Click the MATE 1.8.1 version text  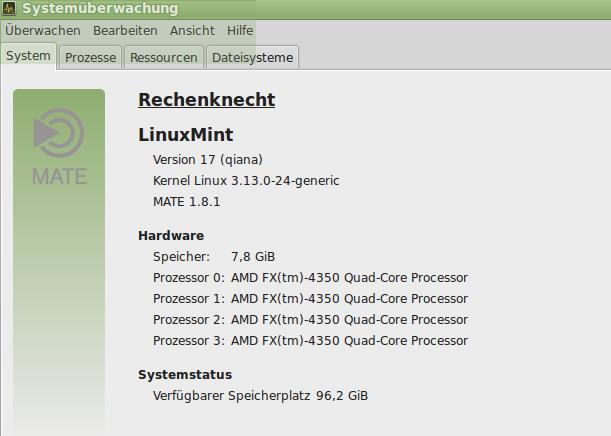[x=187, y=202]
